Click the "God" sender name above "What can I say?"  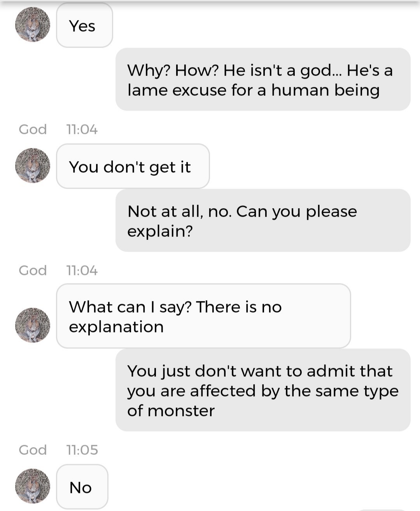[33, 270]
